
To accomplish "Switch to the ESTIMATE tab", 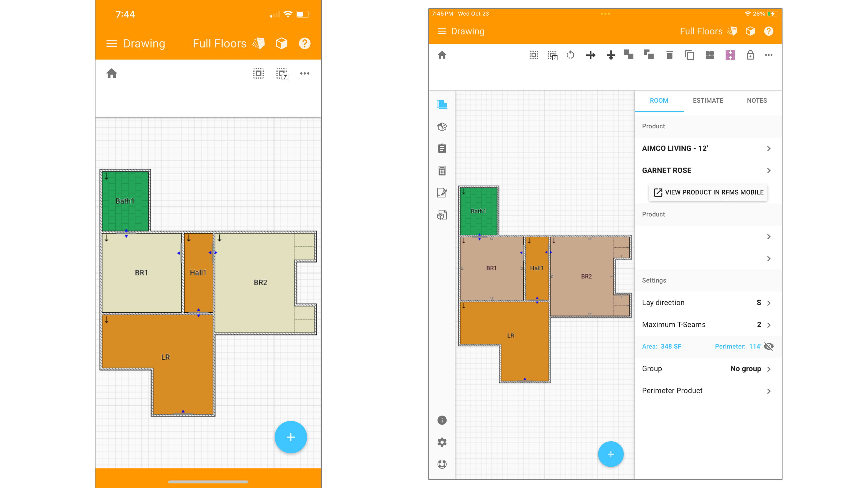I will [708, 100].
